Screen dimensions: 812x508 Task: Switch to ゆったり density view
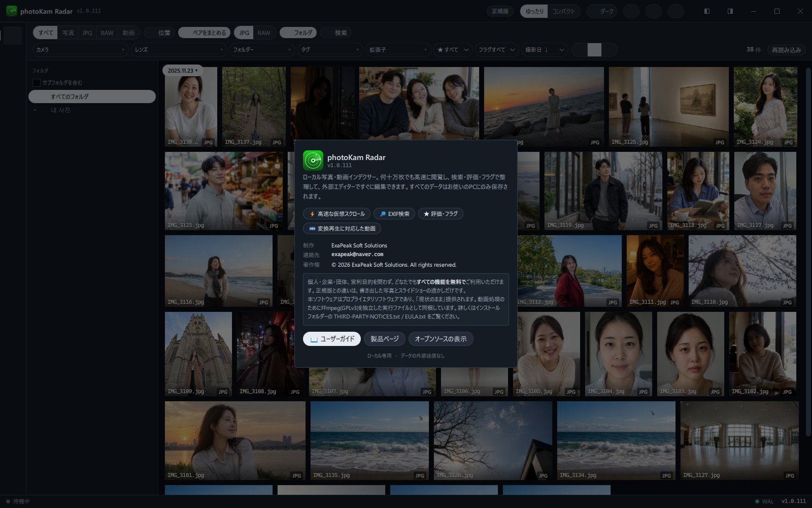534,11
